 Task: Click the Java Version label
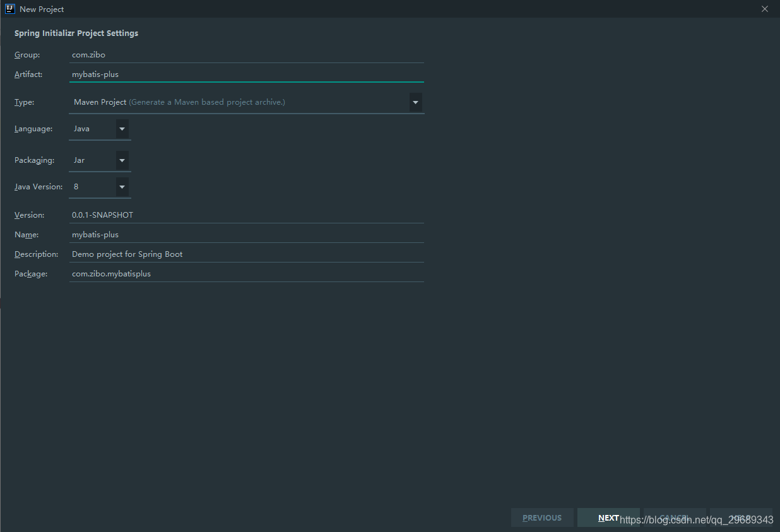(38, 187)
